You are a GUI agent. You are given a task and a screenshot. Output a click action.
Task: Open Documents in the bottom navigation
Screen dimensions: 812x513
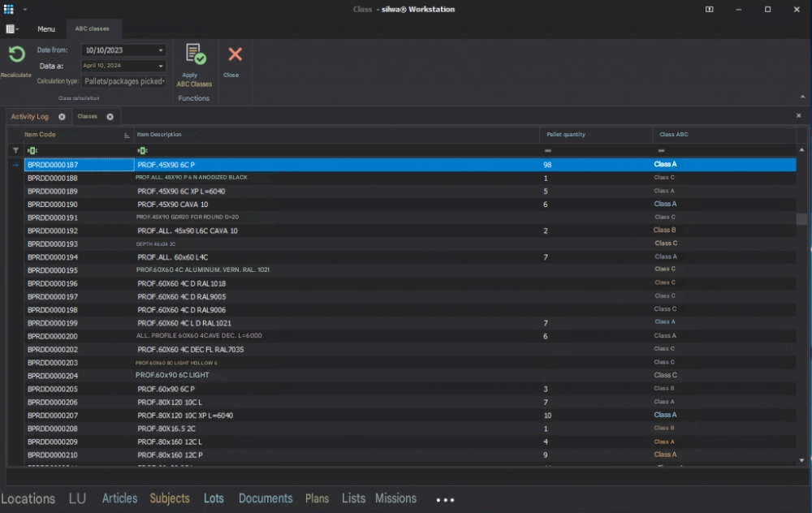(266, 498)
